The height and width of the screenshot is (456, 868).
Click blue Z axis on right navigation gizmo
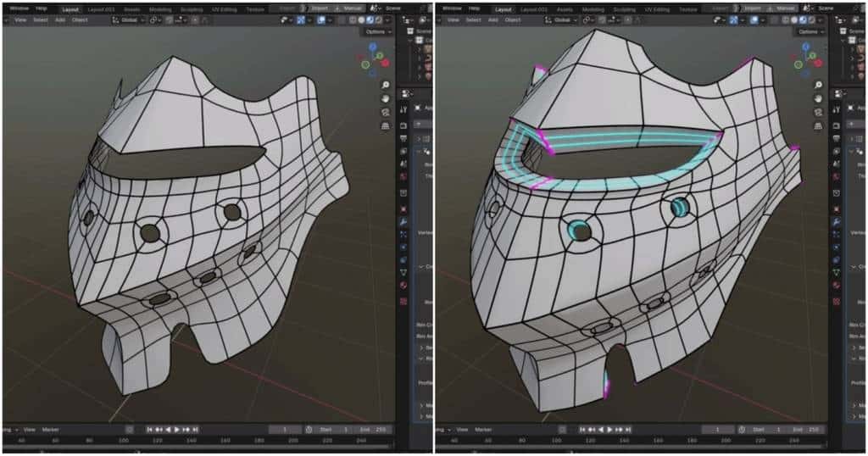[x=805, y=47]
